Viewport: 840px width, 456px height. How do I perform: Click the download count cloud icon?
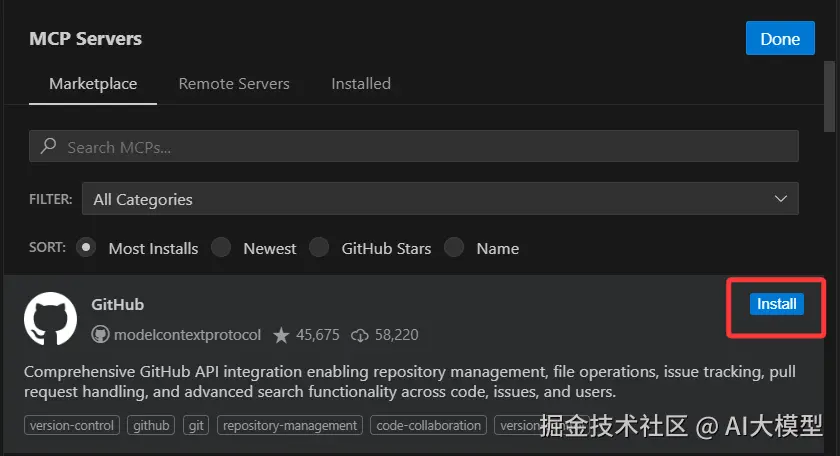point(360,335)
